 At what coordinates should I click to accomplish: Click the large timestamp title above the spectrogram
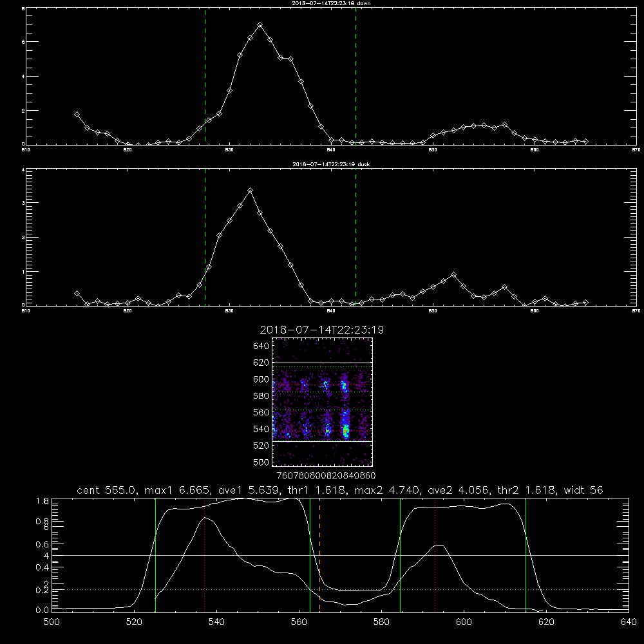[322, 330]
